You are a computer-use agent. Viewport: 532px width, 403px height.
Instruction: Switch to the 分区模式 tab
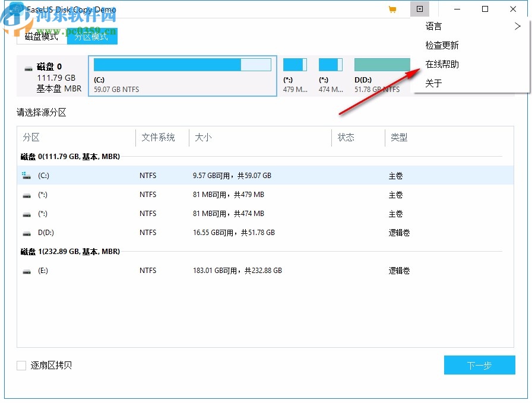point(92,36)
